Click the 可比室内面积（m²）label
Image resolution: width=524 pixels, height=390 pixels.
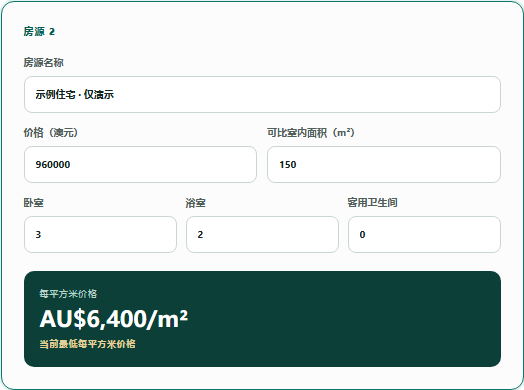(x=310, y=133)
